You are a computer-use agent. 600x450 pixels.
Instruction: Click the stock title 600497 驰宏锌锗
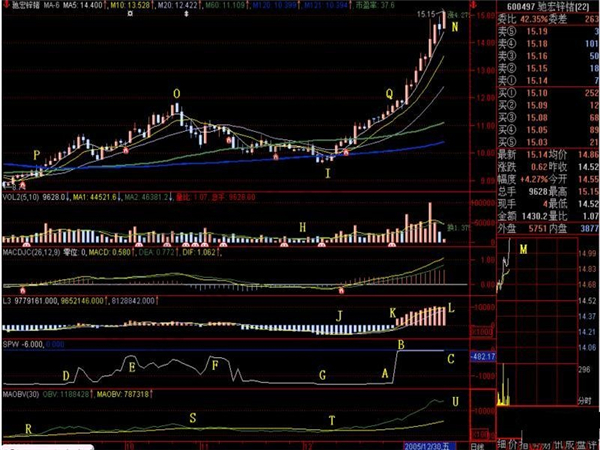pos(548,7)
